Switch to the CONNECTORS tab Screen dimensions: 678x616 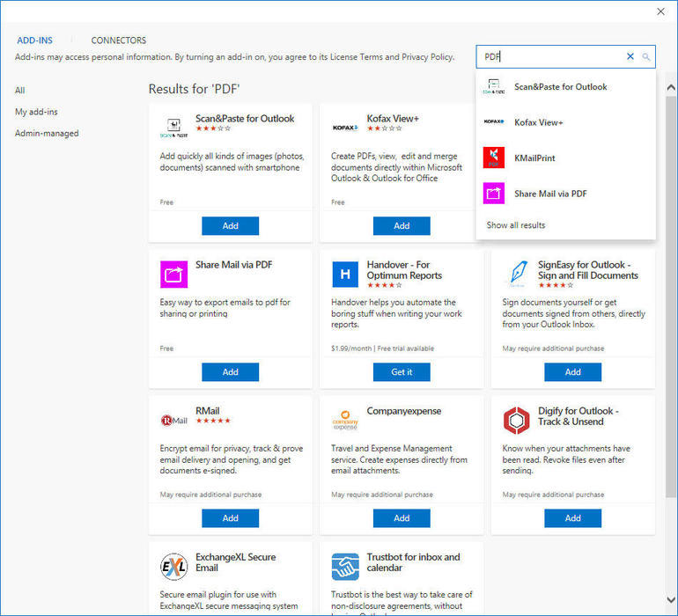pos(119,40)
